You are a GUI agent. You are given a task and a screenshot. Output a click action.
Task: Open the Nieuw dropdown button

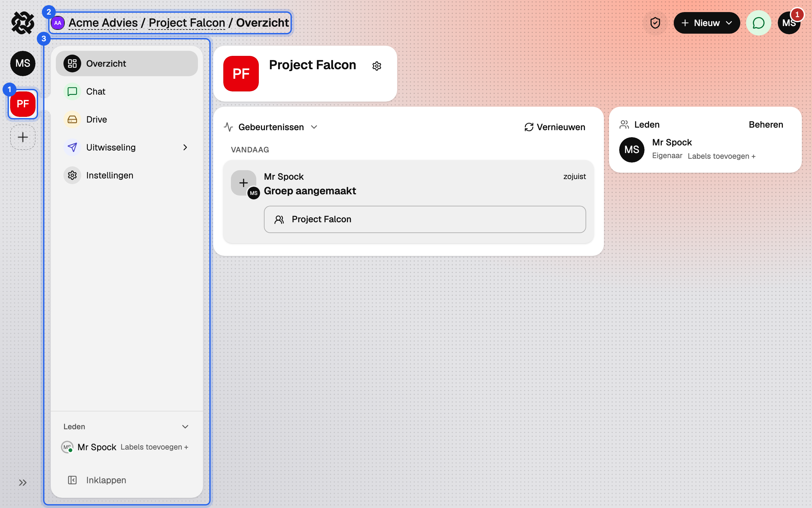pos(706,23)
